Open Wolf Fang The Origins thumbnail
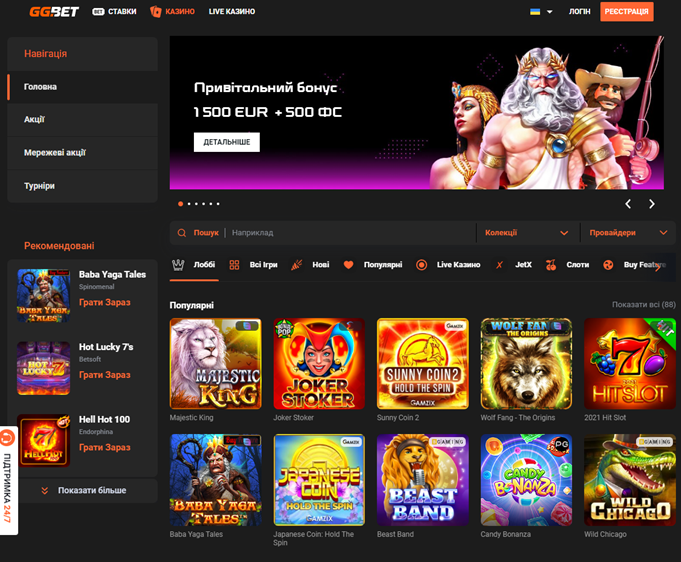 pyautogui.click(x=526, y=364)
